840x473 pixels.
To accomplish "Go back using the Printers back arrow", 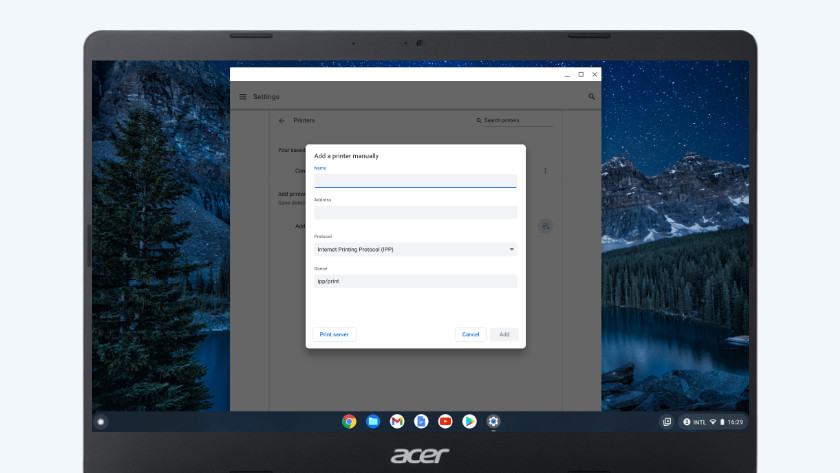I will point(281,120).
